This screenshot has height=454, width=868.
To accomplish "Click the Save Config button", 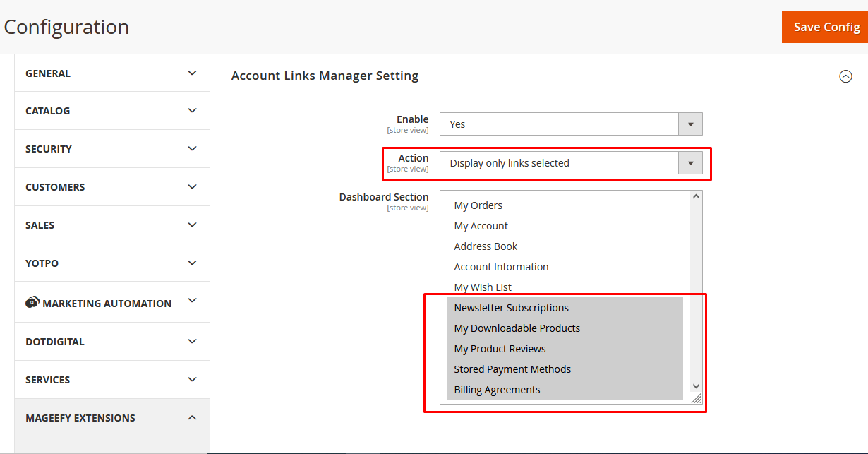I will click(826, 27).
